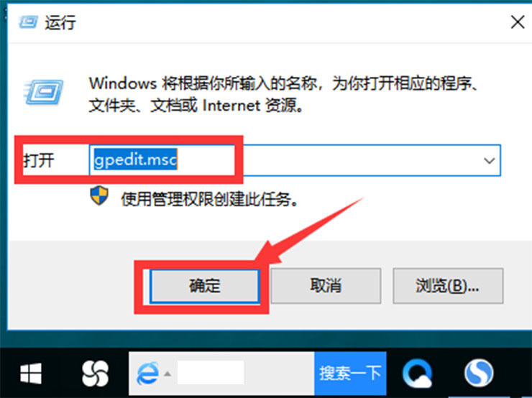Screen dimensions: 532x398
Task: Click the admin shield icon
Action: click(99, 195)
